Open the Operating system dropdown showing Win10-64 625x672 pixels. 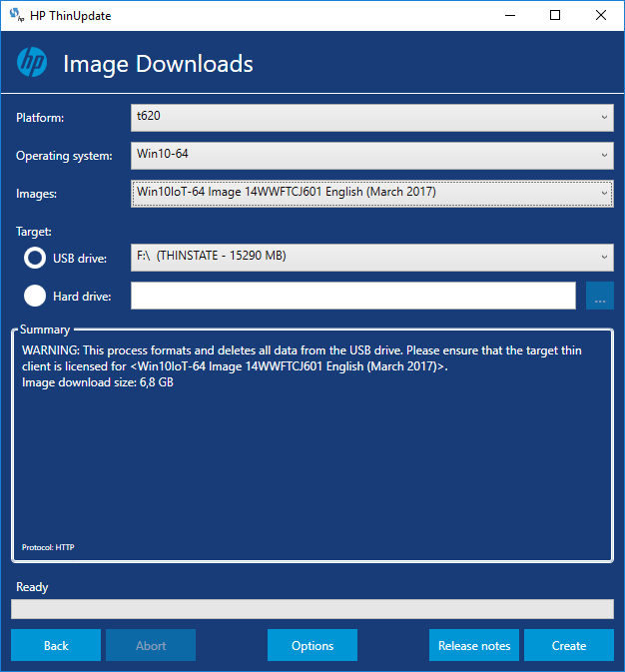[372, 156]
